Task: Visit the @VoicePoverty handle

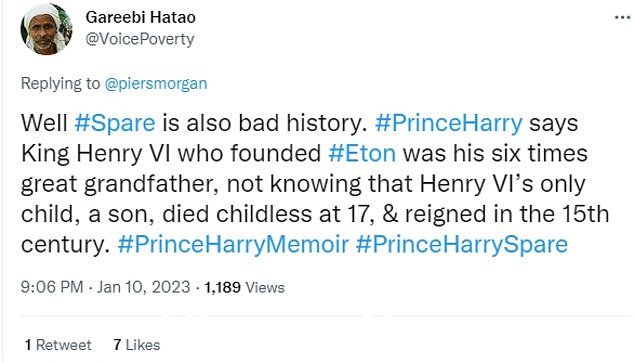Action: [x=140, y=39]
